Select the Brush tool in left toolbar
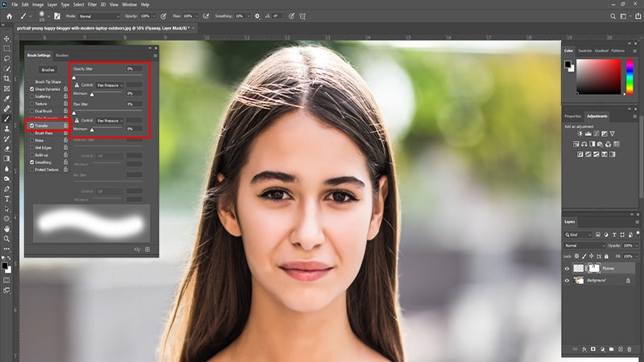This screenshot has height=362, width=644. 6,118
